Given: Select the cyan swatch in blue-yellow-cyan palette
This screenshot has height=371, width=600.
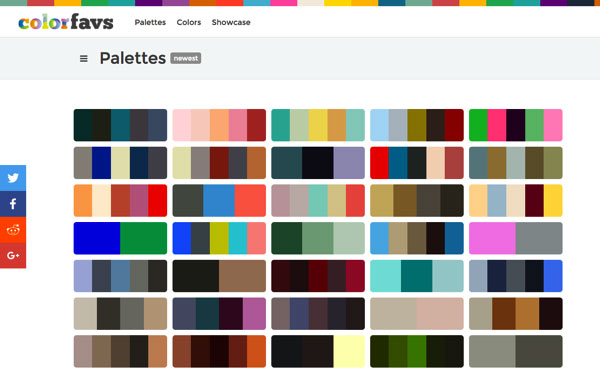Looking at the screenshot, I should [238, 238].
